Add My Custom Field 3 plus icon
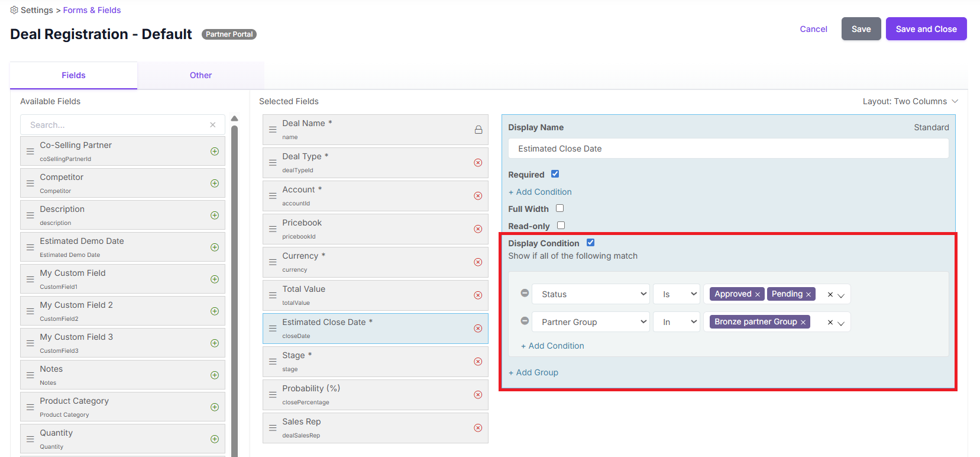 215,343
